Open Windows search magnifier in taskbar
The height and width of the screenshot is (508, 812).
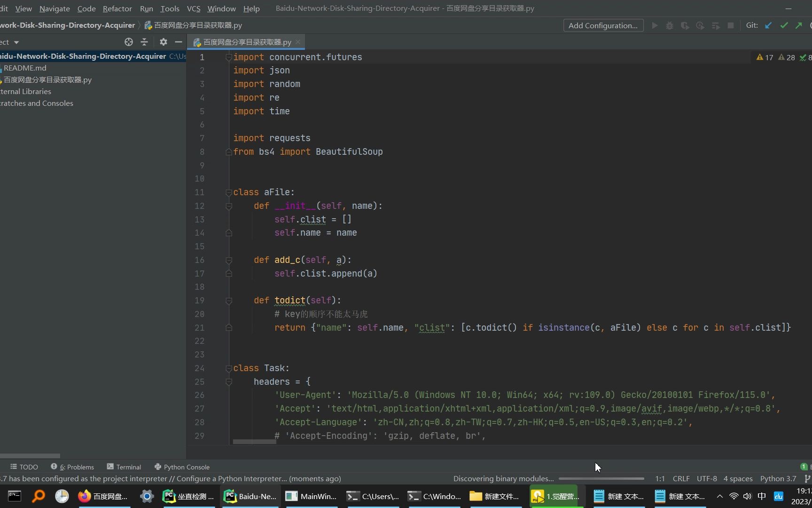pos(39,496)
